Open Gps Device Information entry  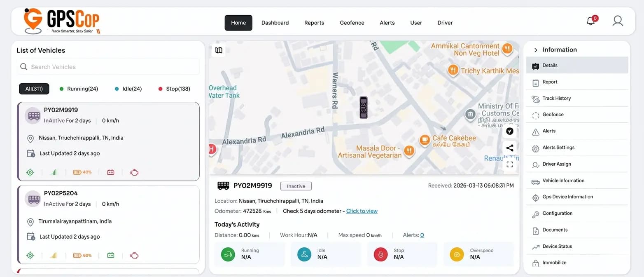coord(577,197)
